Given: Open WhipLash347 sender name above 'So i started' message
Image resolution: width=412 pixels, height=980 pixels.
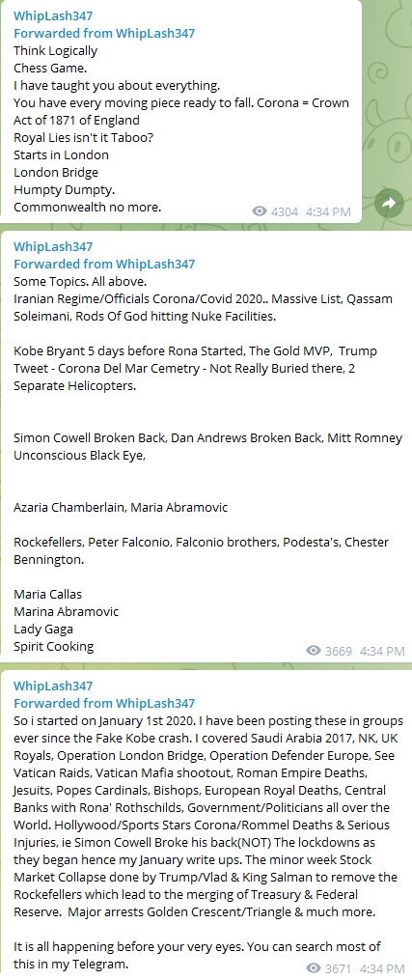Looking at the screenshot, I should 53,686.
